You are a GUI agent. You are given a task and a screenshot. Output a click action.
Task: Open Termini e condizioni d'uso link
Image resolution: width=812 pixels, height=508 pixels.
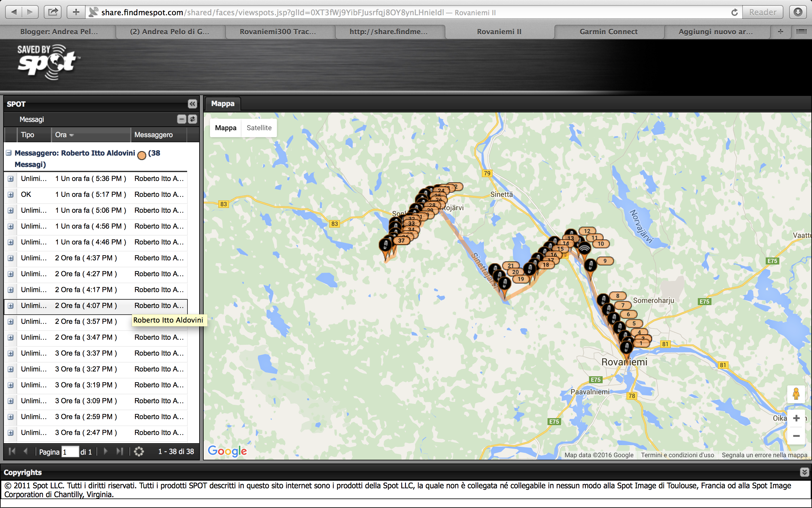(x=678, y=455)
